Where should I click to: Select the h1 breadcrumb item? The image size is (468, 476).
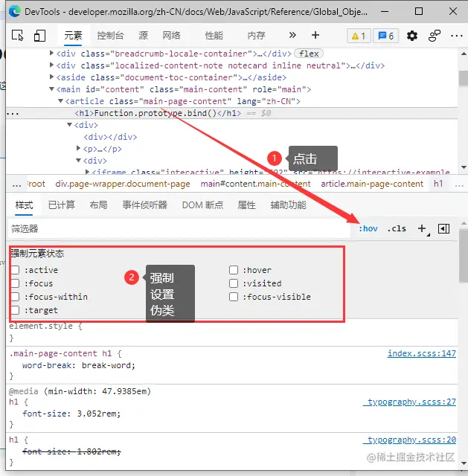coord(438,184)
